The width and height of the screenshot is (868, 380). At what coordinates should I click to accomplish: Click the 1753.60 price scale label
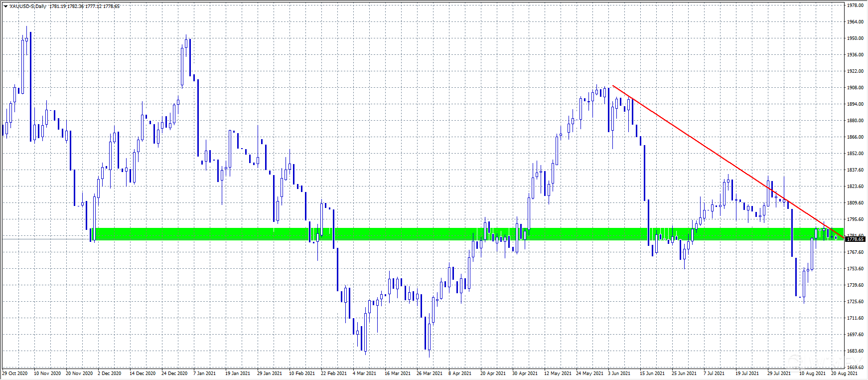855,269
